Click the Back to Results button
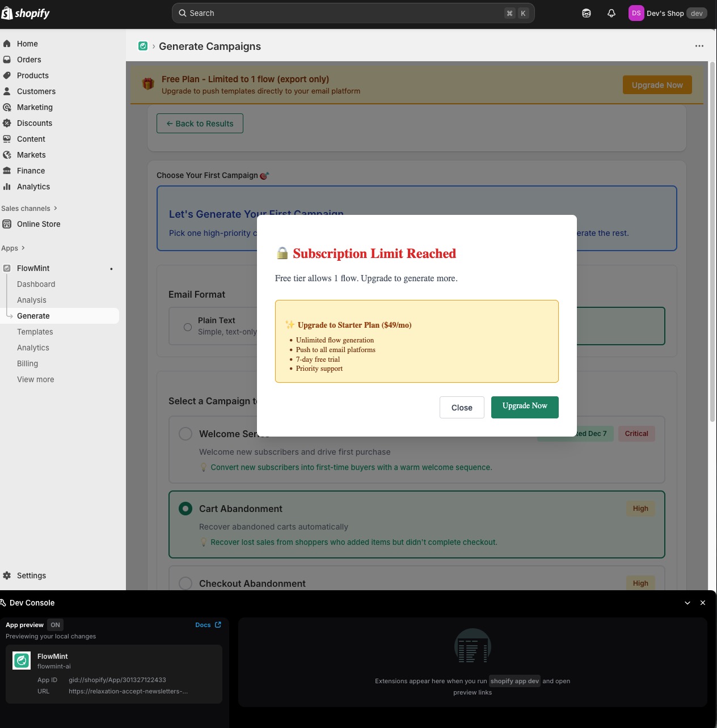 pyautogui.click(x=200, y=123)
